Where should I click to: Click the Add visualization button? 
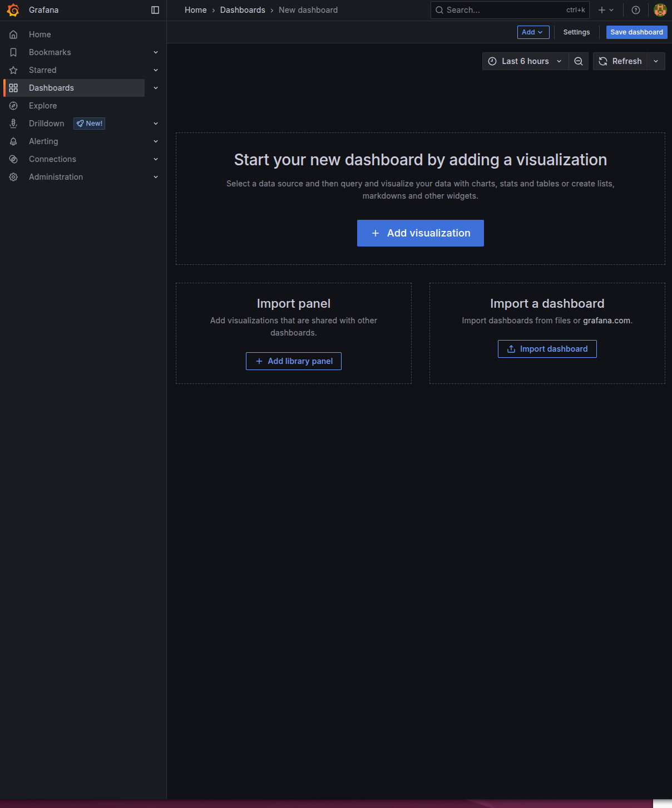[421, 233]
